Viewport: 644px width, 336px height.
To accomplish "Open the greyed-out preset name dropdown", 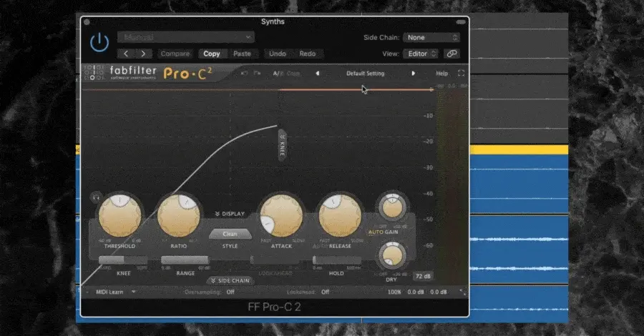I will coord(185,37).
